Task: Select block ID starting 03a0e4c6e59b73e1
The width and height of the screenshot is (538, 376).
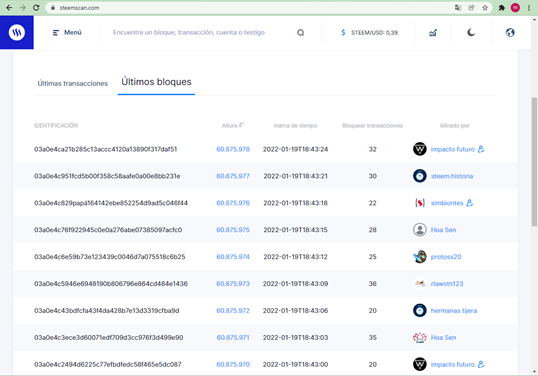Action: [x=110, y=257]
